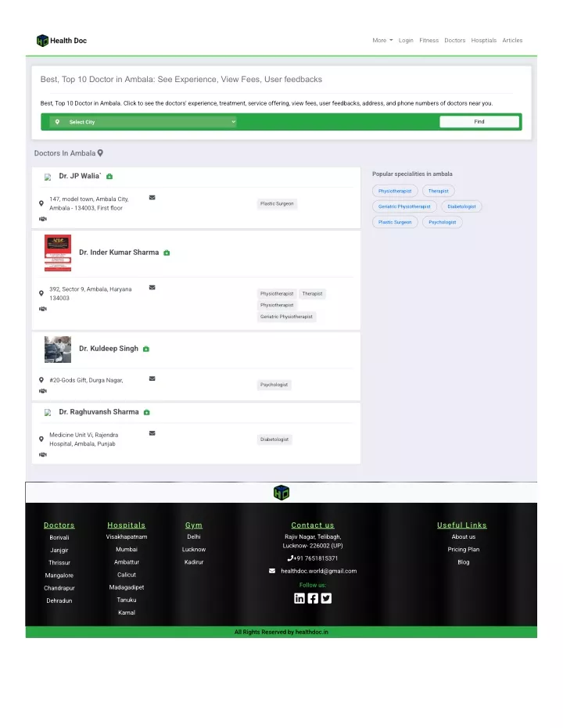This screenshot has height=728, width=563.
Task: Go to the Hosptials nav item
Action: click(x=483, y=41)
